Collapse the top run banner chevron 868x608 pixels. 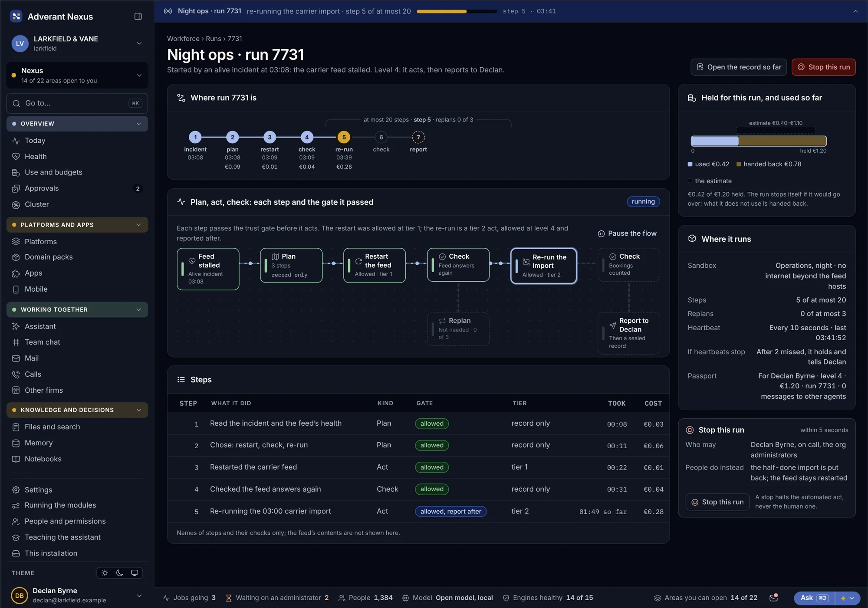[x=855, y=11]
